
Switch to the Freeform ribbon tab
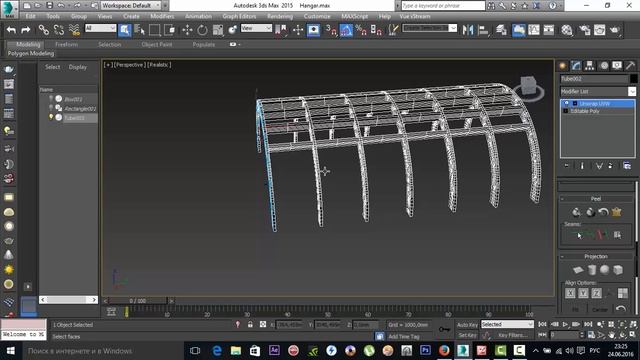(67, 44)
